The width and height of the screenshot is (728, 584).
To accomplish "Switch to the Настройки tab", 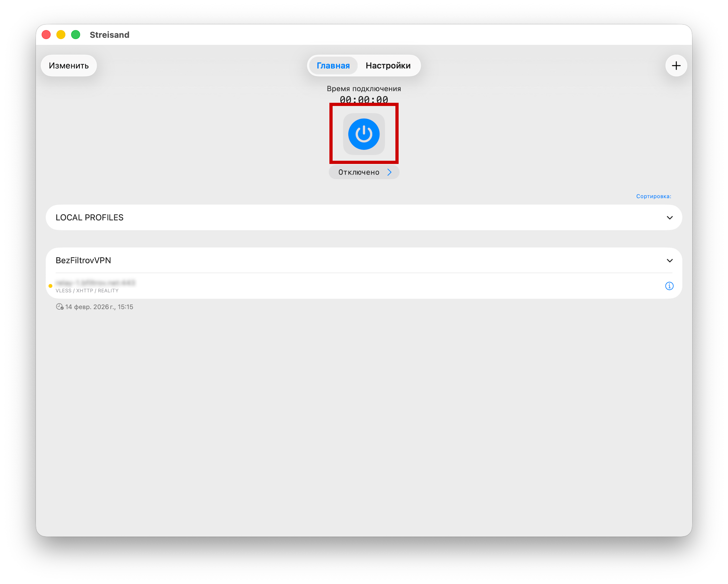I will (x=388, y=65).
